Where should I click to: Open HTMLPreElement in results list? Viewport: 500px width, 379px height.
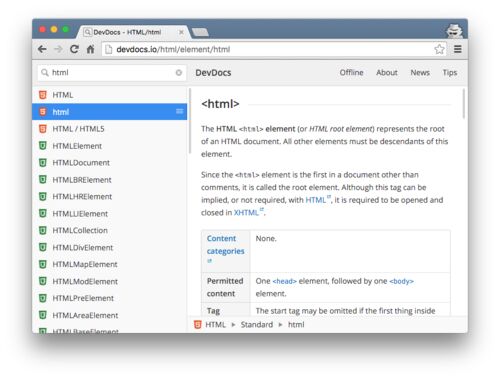pyautogui.click(x=109, y=298)
